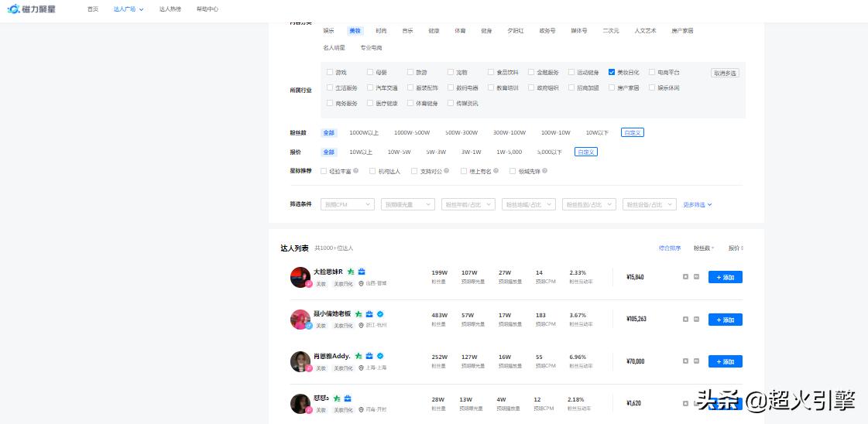Image resolution: width=868 pixels, height=424 pixels.
Task: Open 肖恩雅Addy. avatar thumbnail
Action: pos(300,361)
